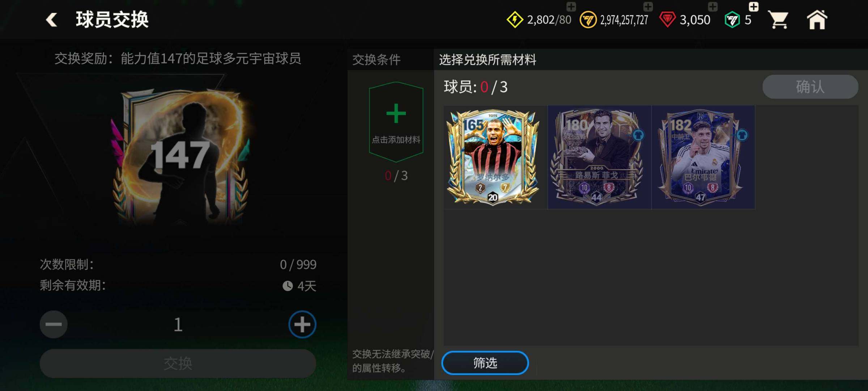Confirm selection with 确认 button
Viewport: 868px width, 391px height.
coord(810,87)
